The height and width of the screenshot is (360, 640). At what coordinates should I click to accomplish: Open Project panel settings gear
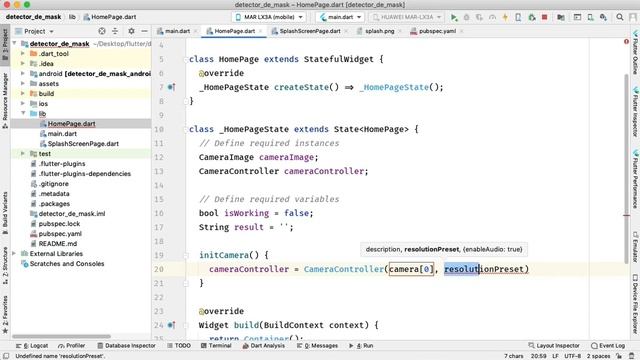131,31
